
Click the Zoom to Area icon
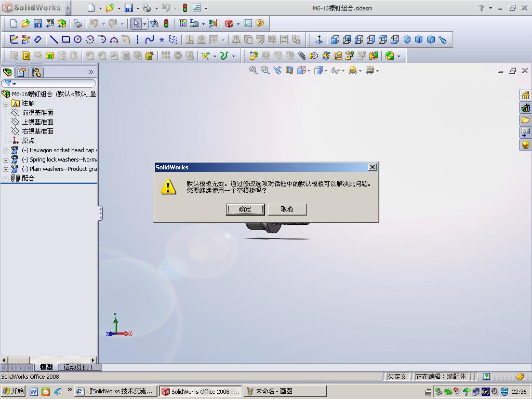(265, 70)
